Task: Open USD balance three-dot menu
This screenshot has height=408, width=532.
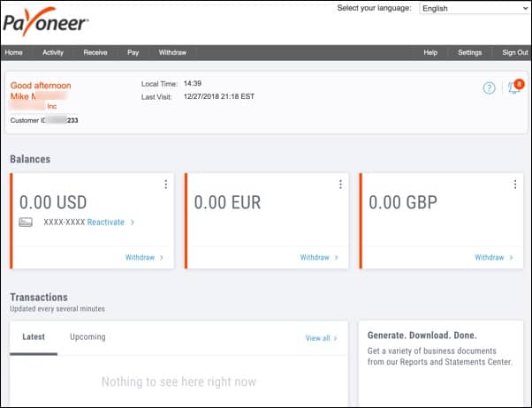Action: 165,185
